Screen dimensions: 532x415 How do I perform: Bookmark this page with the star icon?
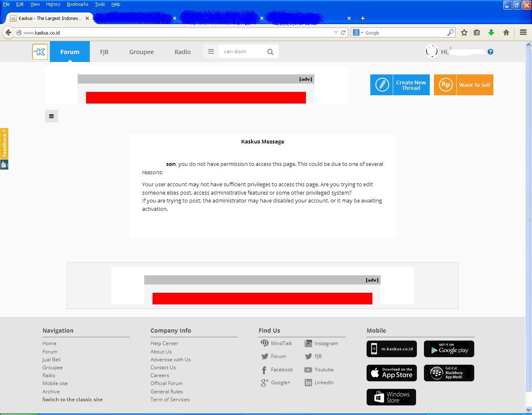(x=464, y=32)
